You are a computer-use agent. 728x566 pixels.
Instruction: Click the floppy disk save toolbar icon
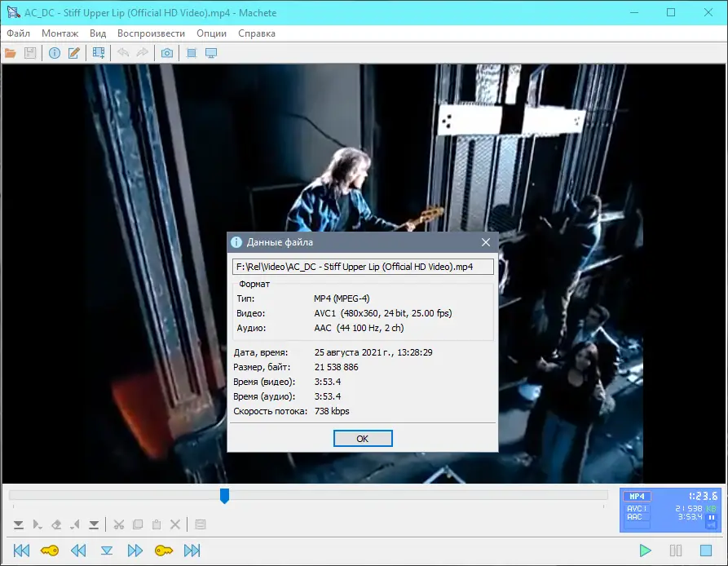[30, 53]
